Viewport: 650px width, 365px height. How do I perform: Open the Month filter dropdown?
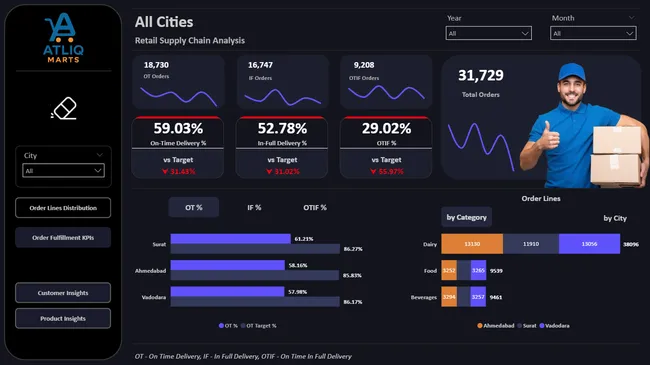tap(593, 33)
